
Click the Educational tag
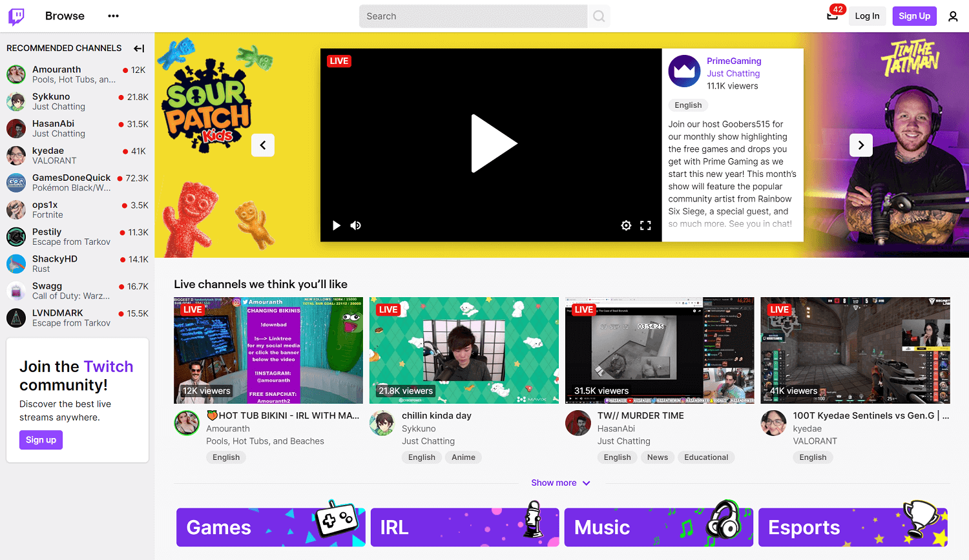(706, 457)
